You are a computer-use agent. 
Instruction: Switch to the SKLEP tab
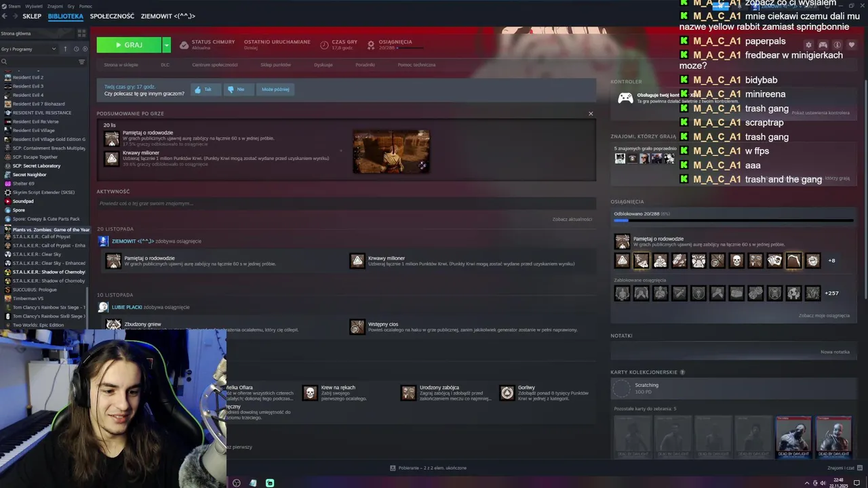(x=32, y=16)
